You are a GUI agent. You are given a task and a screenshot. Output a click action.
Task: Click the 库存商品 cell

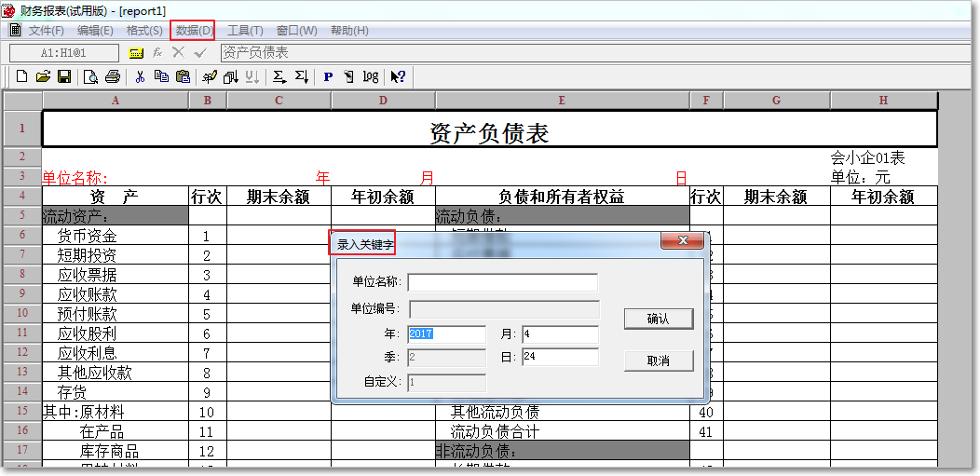(x=115, y=451)
